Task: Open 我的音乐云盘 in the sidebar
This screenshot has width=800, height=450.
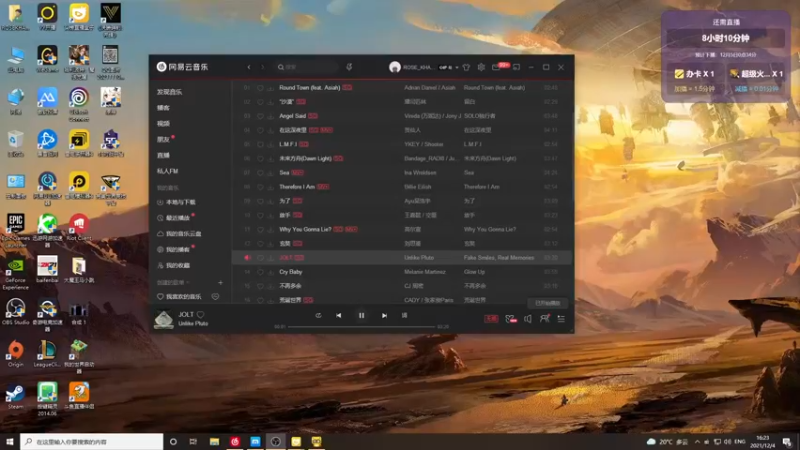Action: [x=179, y=234]
